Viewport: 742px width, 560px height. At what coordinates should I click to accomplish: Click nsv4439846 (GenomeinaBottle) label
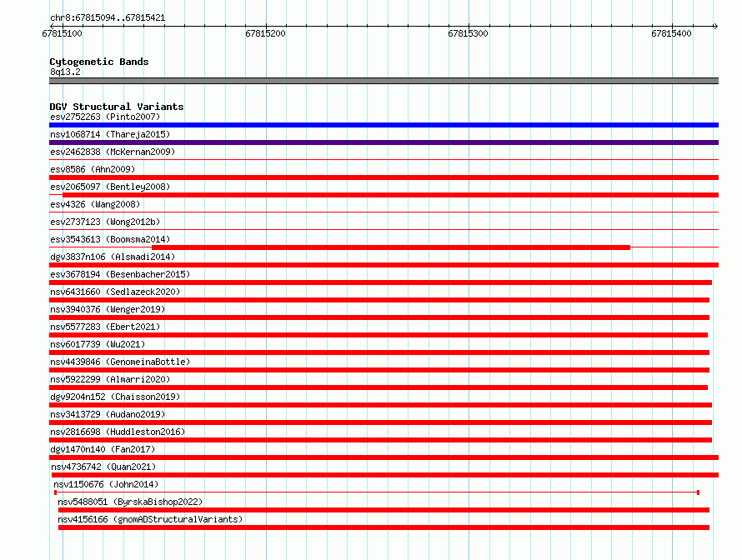(x=120, y=362)
